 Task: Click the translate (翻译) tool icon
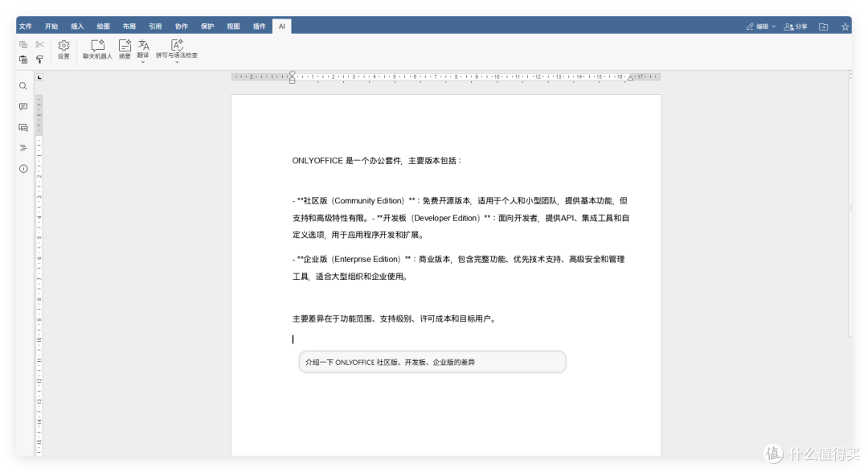143,45
